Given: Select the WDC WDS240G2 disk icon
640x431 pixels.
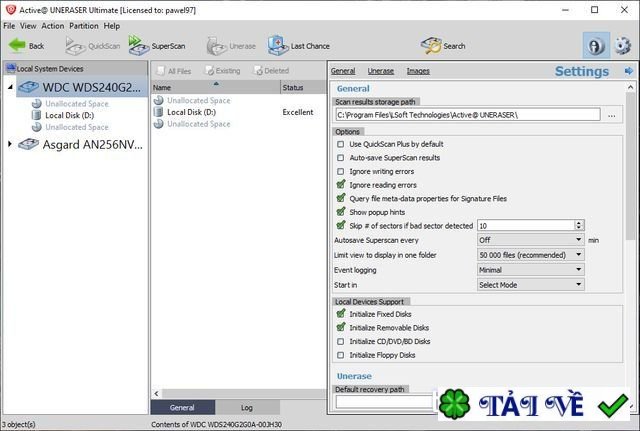Looking at the screenshot, I should coord(29,87).
